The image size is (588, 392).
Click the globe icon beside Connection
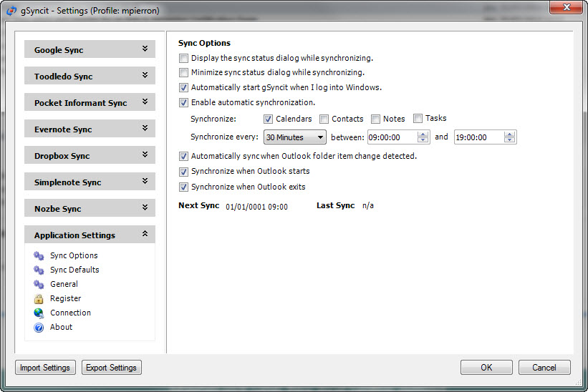(x=39, y=313)
